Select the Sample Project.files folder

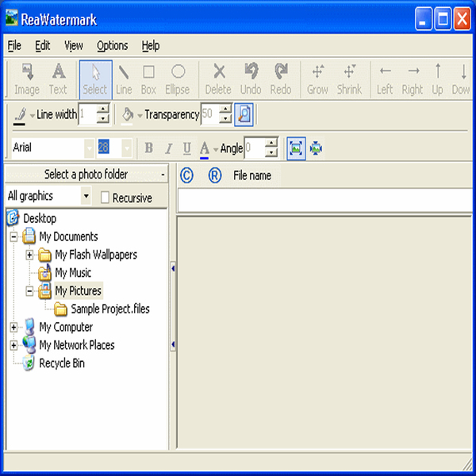109,309
